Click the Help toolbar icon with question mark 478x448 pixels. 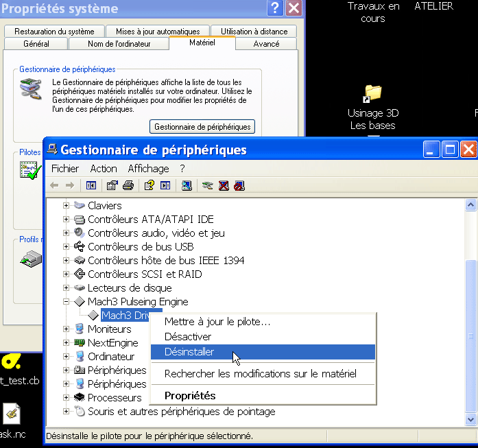tap(150, 185)
